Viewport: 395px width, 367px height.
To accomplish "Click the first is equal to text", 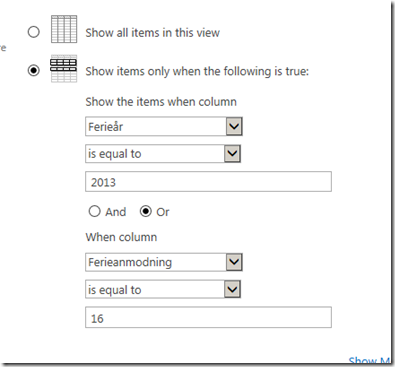I will 115,154.
